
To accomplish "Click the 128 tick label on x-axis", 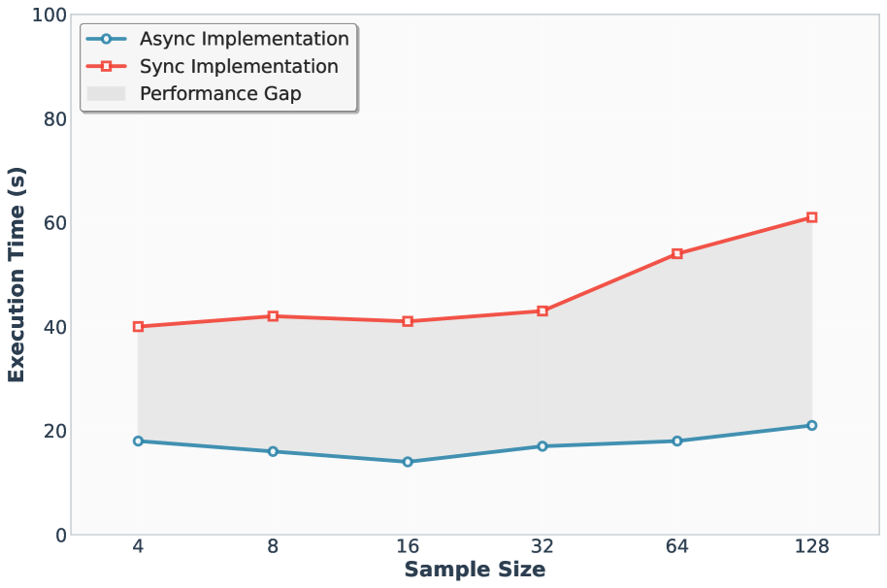I will (811, 546).
